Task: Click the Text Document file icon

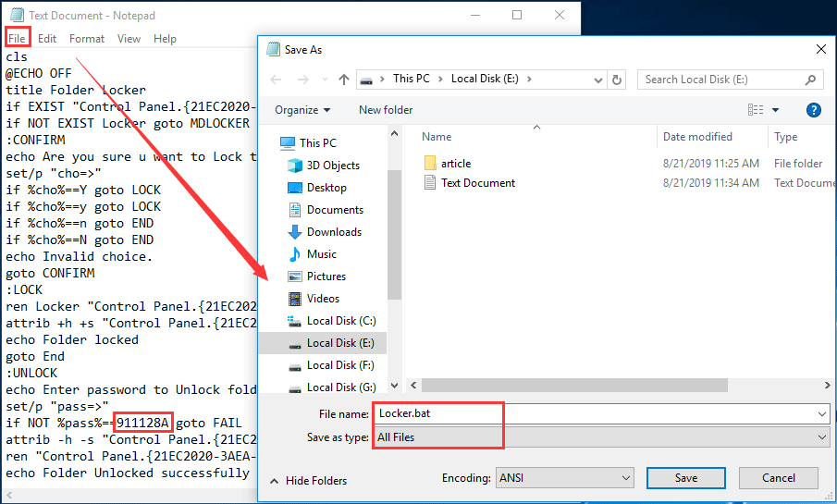Action: [x=430, y=183]
